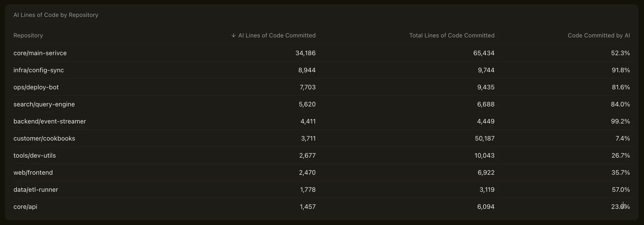Screen dimensions: 644x225
Task: Open the tools/dev-utils repository
Action: (35, 156)
